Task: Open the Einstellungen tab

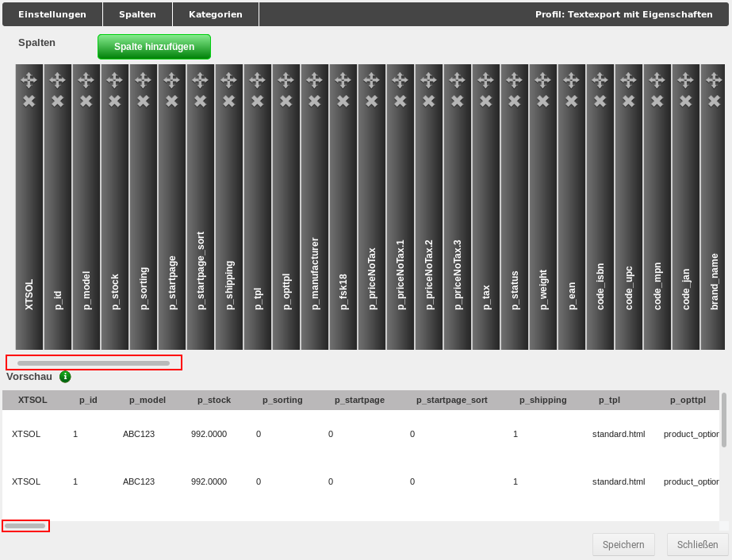Action: pyautogui.click(x=52, y=13)
